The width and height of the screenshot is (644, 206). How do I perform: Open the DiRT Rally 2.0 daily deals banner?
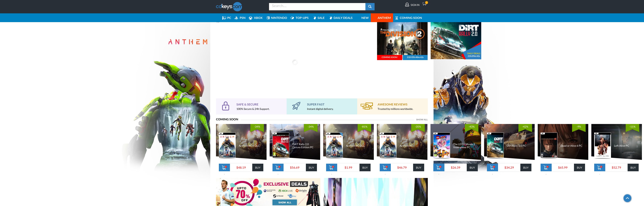[x=456, y=41]
